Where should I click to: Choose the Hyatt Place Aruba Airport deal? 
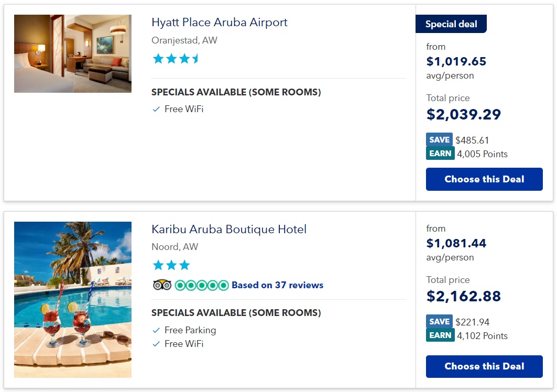point(484,179)
